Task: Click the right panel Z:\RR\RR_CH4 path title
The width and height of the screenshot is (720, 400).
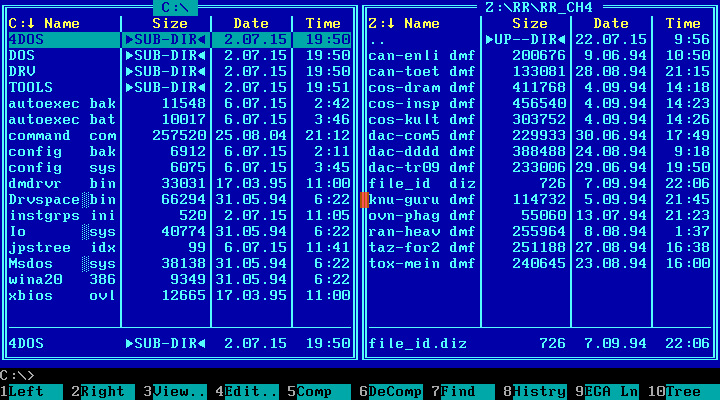Action: pos(540,7)
